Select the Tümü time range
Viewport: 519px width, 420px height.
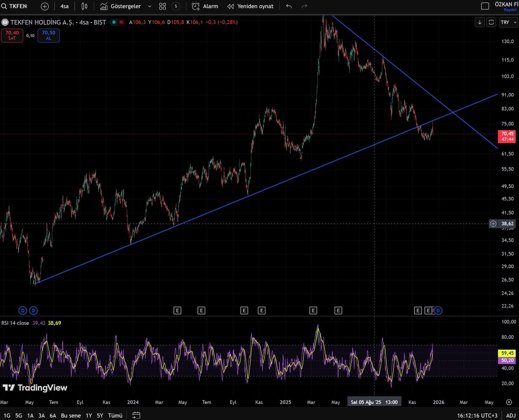point(115,415)
